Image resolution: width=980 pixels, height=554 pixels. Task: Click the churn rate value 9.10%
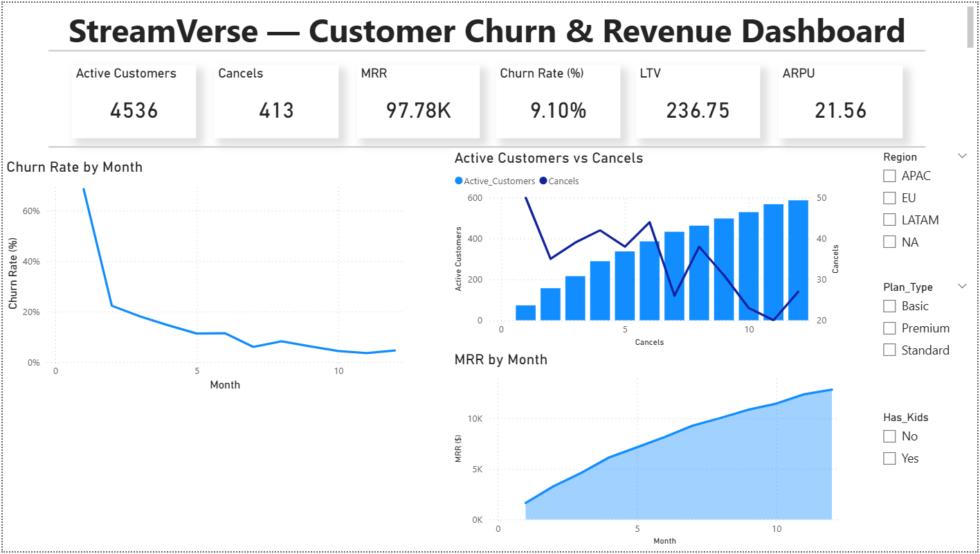tap(559, 110)
